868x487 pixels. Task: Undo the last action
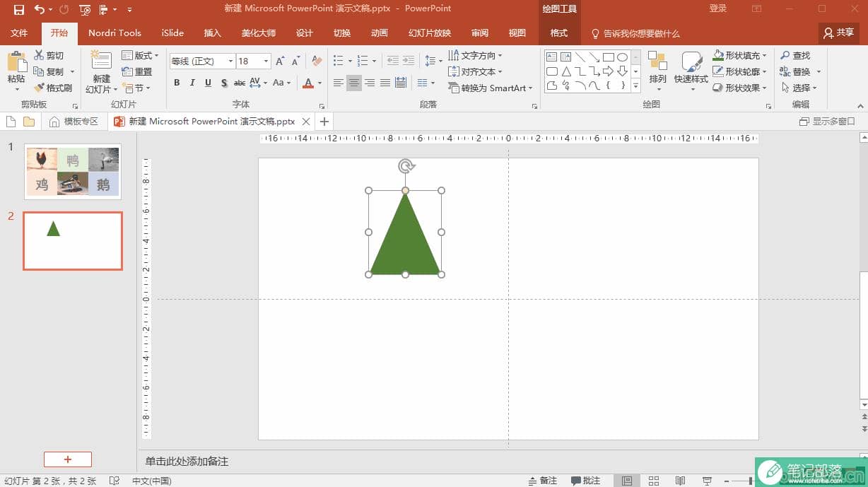pyautogui.click(x=39, y=9)
